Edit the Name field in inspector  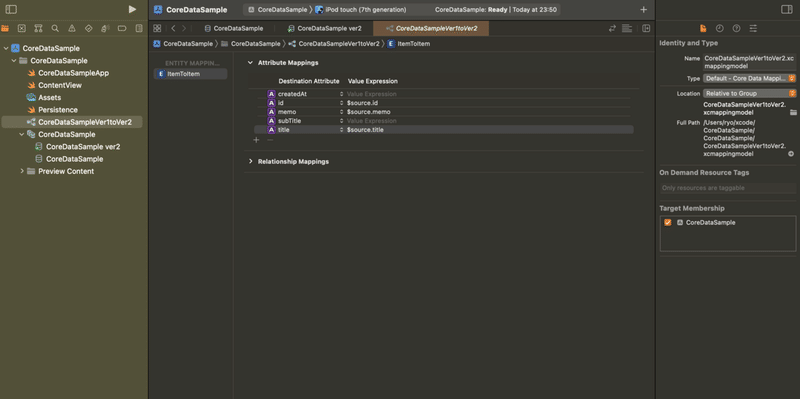coord(749,62)
